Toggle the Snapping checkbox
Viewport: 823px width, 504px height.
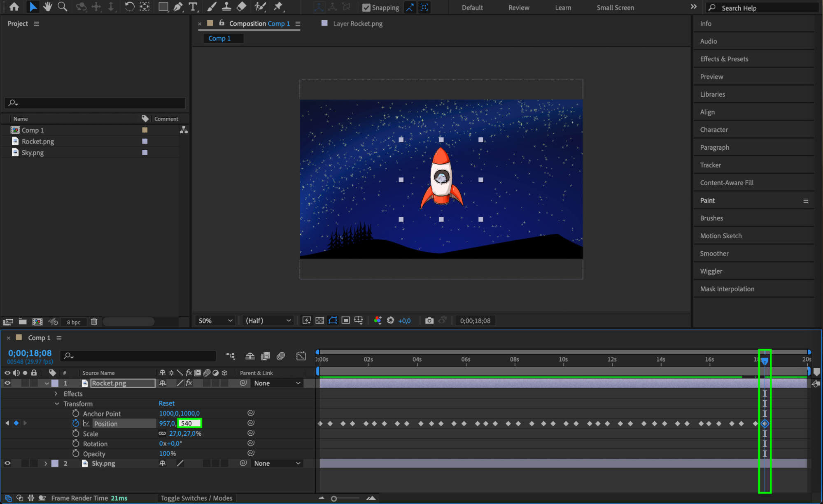(366, 7)
